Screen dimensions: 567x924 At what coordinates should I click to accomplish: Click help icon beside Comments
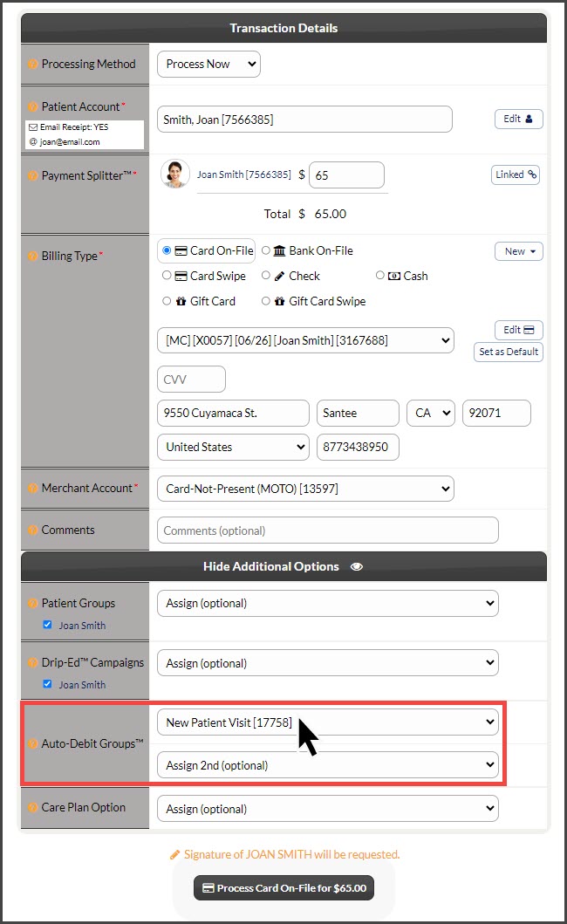tap(33, 530)
